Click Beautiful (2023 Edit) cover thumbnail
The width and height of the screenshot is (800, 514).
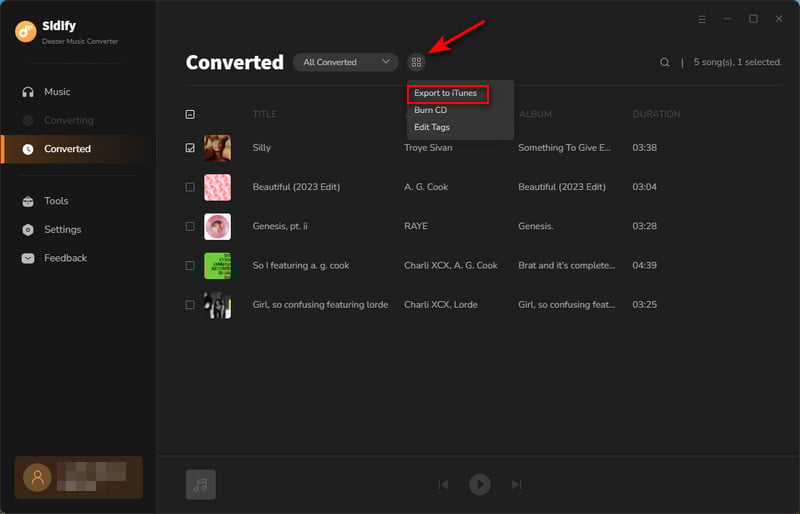click(217, 187)
